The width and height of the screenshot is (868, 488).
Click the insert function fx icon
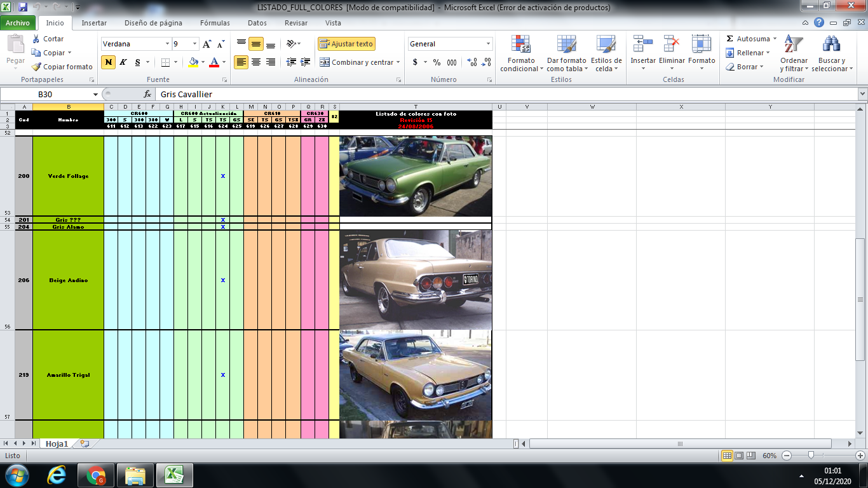(147, 94)
